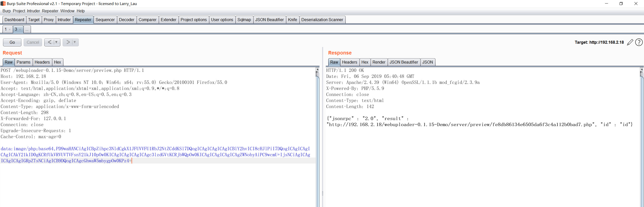The width and height of the screenshot is (644, 207).
Task: Select the Request Params tab
Action: [x=23, y=62]
